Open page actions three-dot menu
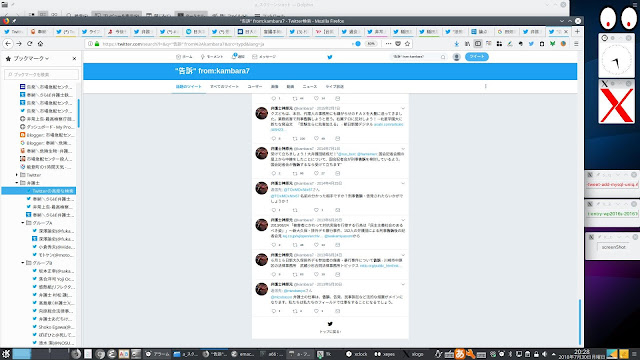This screenshot has height=360, width=640. click(388, 44)
